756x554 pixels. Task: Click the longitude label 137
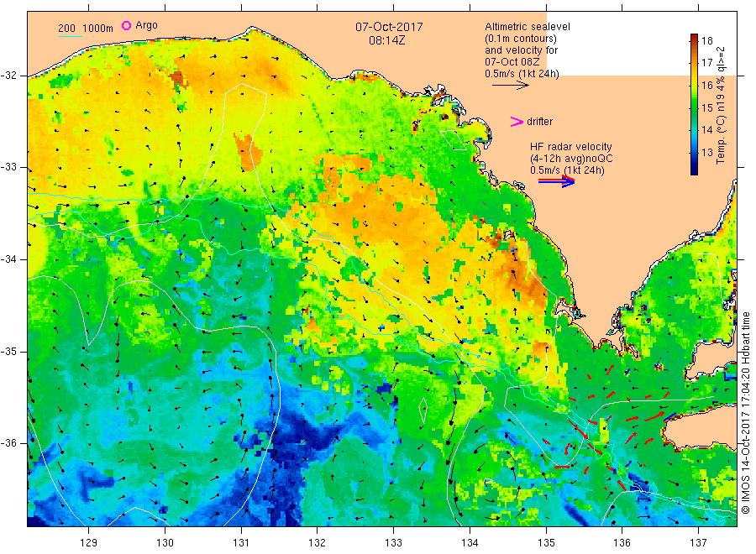coord(698,543)
